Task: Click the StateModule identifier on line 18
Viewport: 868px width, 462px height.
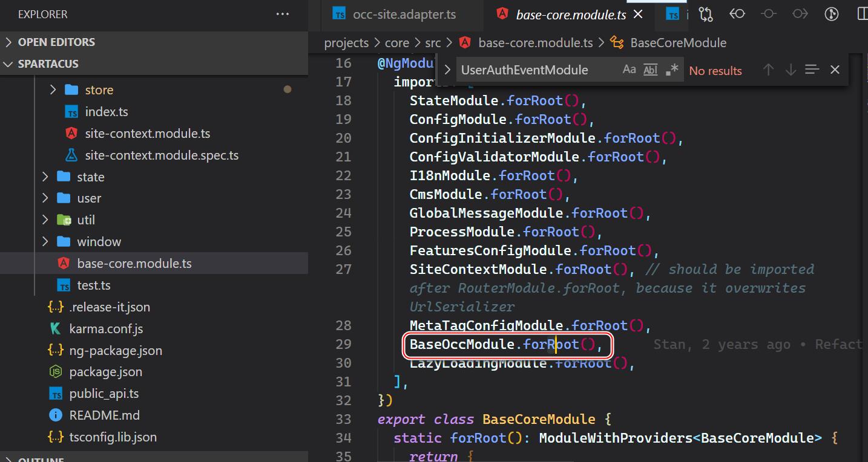Action: click(454, 100)
